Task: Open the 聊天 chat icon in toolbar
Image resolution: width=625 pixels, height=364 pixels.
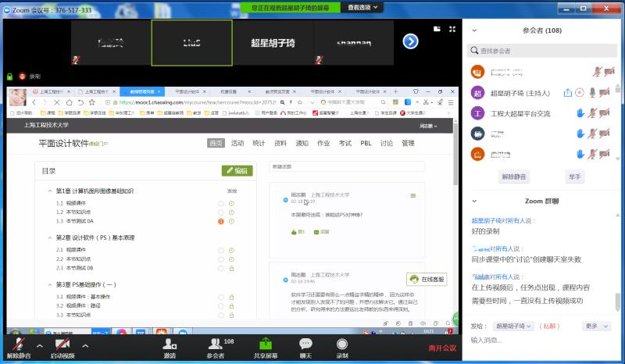Action: pyautogui.click(x=305, y=344)
